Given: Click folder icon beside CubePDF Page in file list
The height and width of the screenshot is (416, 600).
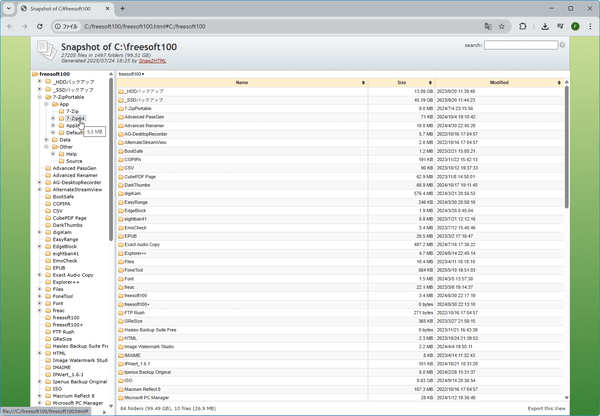Looking at the screenshot, I should [121, 177].
